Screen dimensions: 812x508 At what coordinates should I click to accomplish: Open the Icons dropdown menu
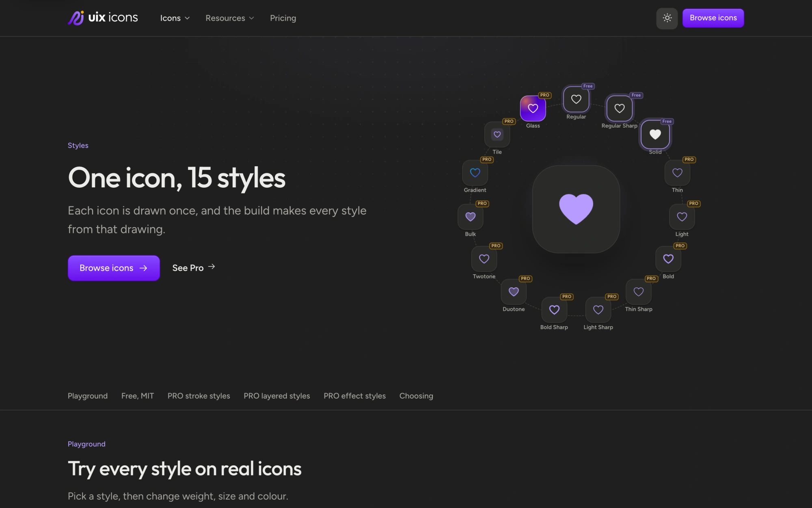tap(175, 18)
